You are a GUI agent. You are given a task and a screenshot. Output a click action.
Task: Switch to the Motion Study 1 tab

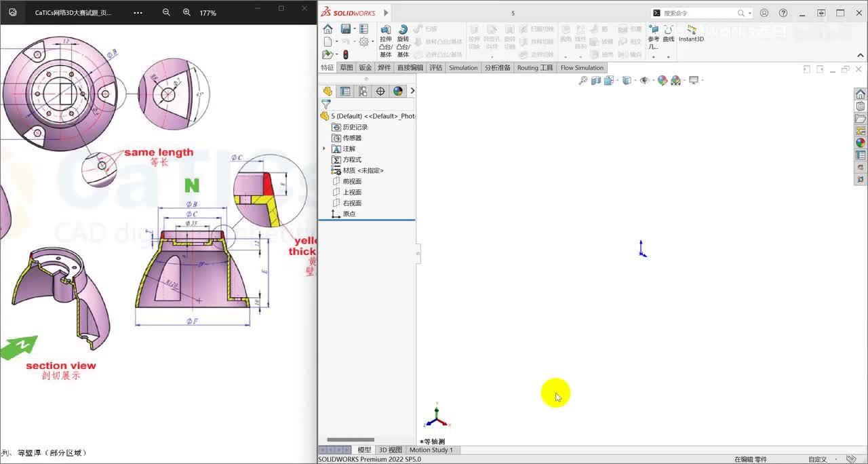[431, 450]
